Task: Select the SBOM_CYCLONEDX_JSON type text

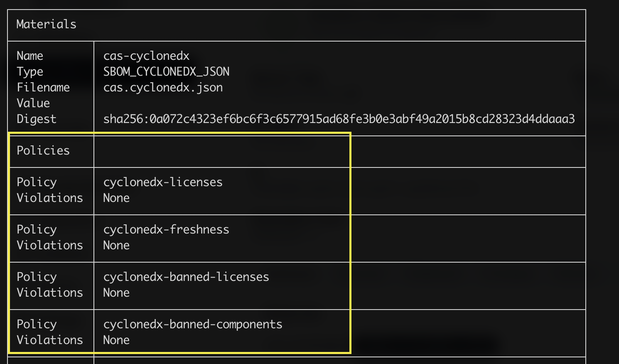Action: tap(166, 71)
